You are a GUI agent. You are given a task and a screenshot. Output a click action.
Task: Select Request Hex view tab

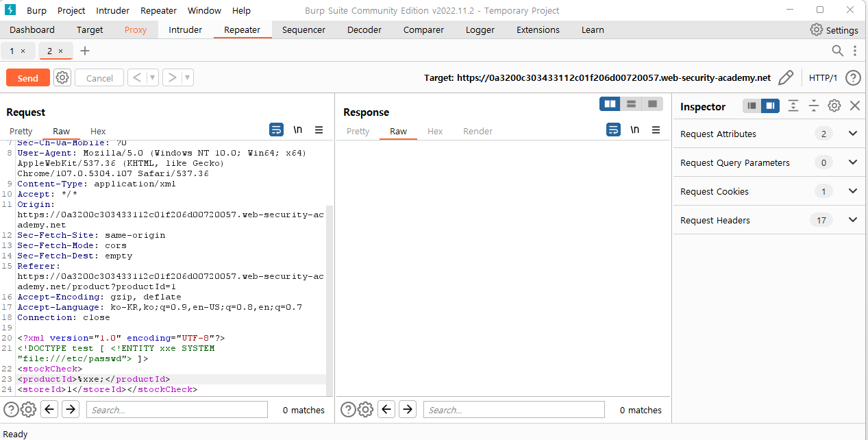pyautogui.click(x=98, y=131)
